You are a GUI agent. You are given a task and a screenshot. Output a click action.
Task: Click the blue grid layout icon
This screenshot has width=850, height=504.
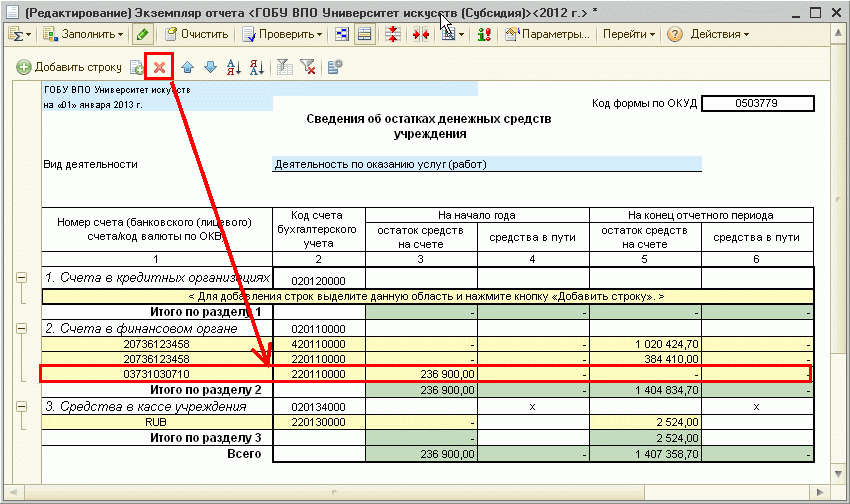point(342,34)
